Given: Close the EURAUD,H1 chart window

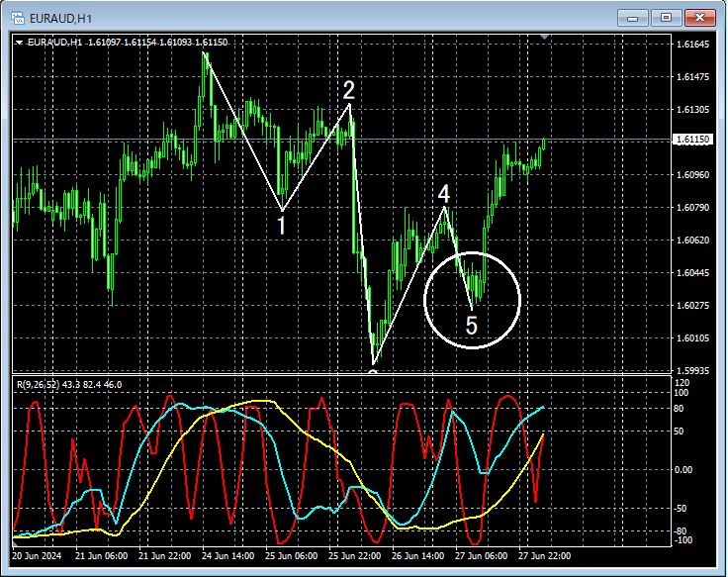Looking at the screenshot, I should click(699, 18).
